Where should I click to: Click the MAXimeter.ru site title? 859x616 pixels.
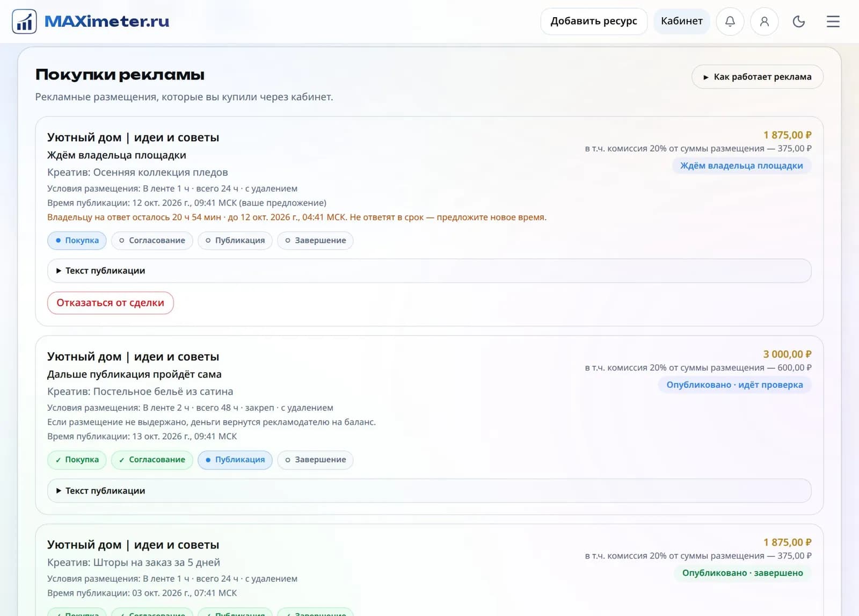(x=107, y=21)
